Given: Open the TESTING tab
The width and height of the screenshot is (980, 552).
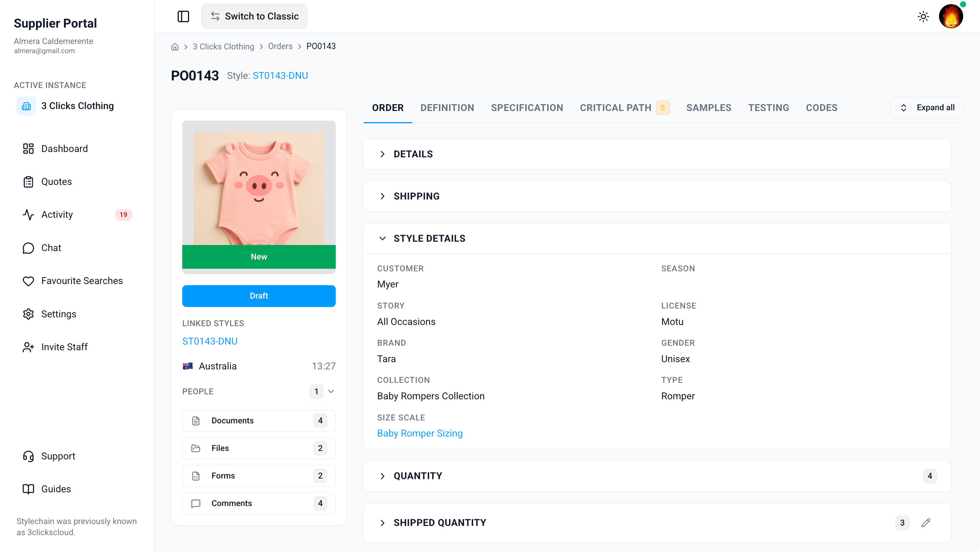Looking at the screenshot, I should pos(768,108).
